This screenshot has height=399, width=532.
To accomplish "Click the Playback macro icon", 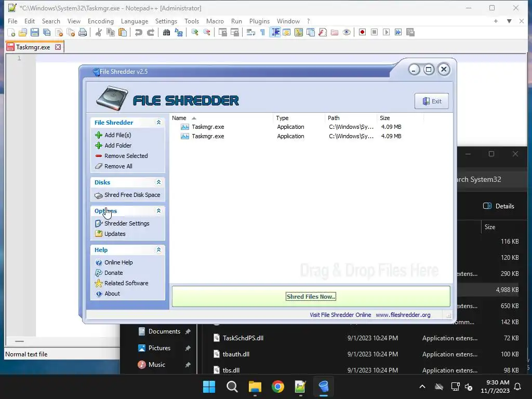I will pos(386,32).
